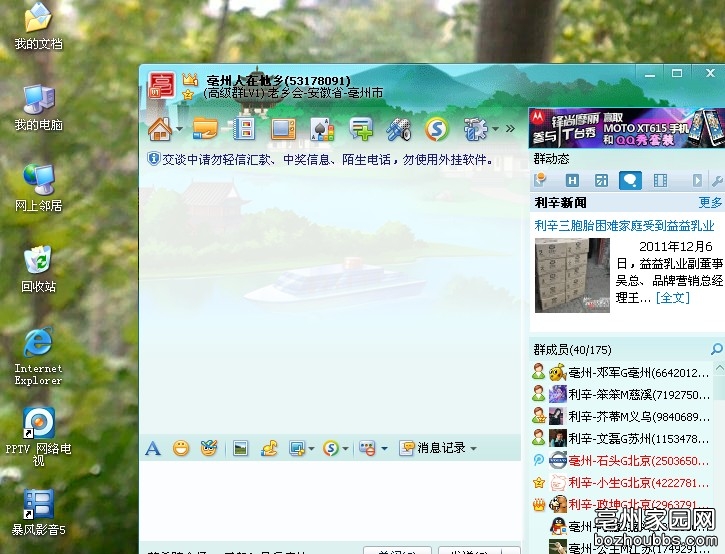This screenshot has height=554, width=725.
Task: Select member 亳州-石头G北京
Action: point(621,461)
